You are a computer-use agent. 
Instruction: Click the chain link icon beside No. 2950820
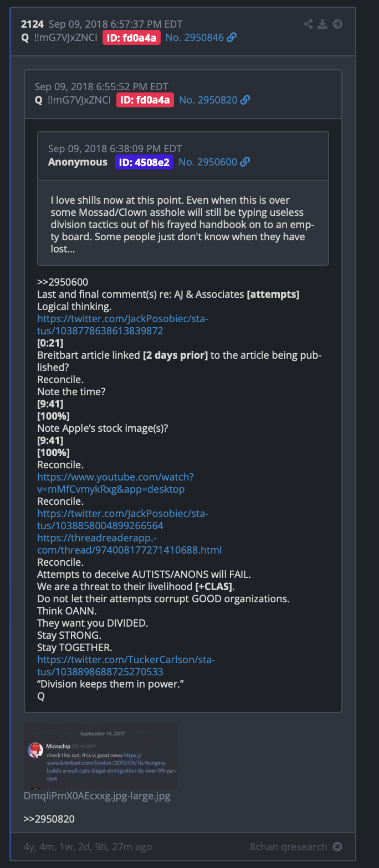point(245,100)
